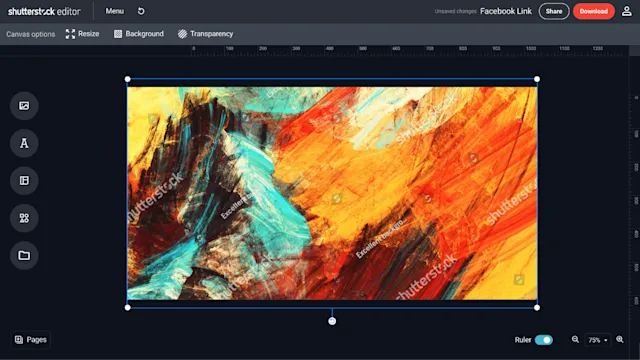The image size is (640, 360).
Task: Zoom out with the minus magnifier
Action: click(x=575, y=340)
